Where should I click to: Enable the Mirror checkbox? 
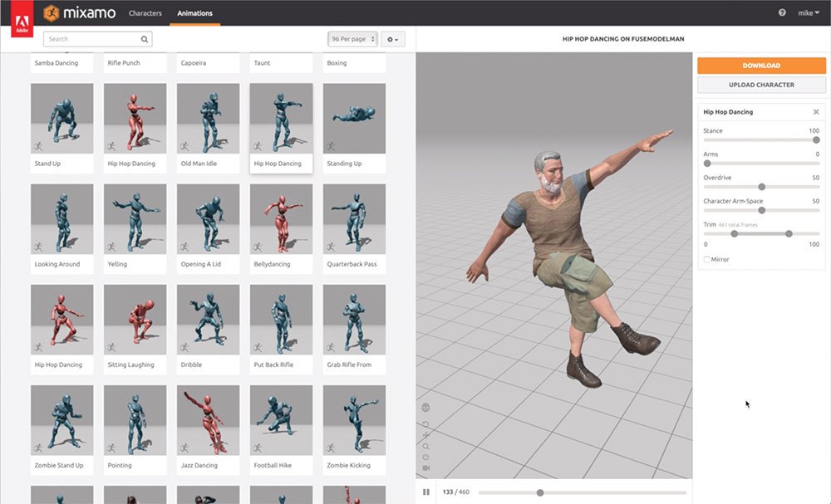[706, 259]
